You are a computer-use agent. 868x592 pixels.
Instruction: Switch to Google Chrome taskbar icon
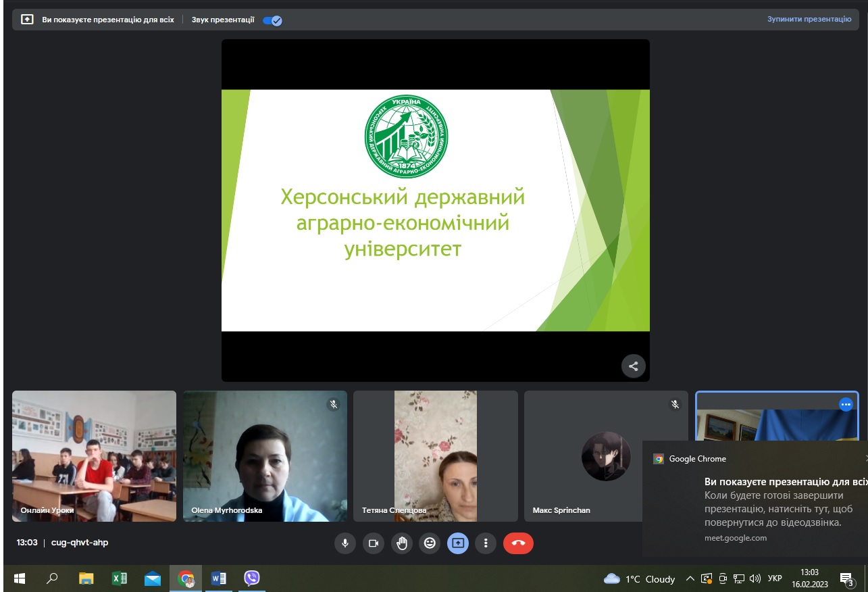[186, 578]
